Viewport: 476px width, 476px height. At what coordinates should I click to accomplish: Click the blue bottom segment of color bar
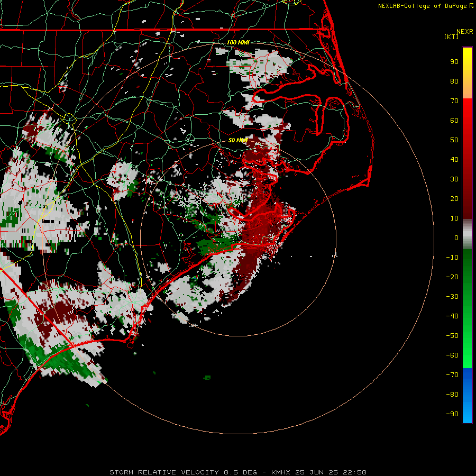[467, 395]
